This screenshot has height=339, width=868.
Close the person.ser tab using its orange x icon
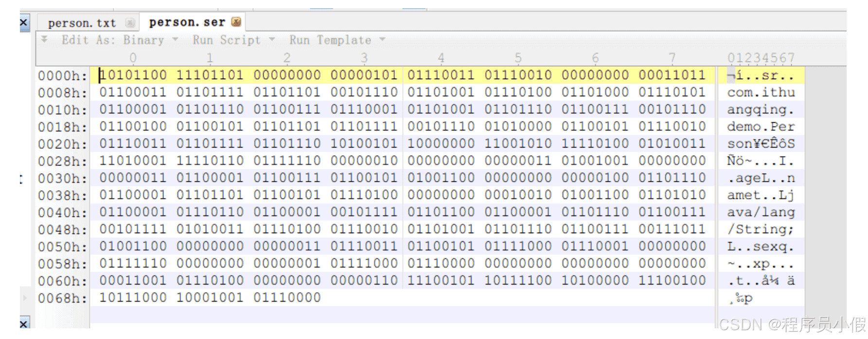tap(236, 22)
